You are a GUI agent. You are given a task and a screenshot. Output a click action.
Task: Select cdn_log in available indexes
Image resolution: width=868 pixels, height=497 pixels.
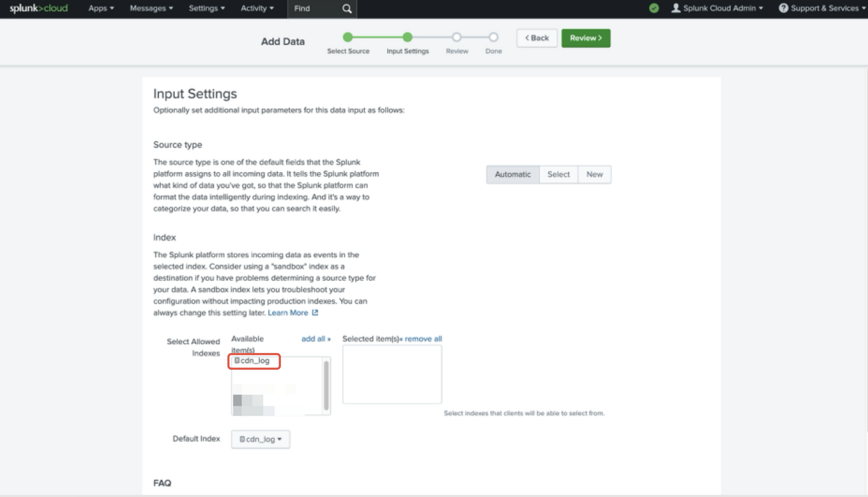point(254,361)
